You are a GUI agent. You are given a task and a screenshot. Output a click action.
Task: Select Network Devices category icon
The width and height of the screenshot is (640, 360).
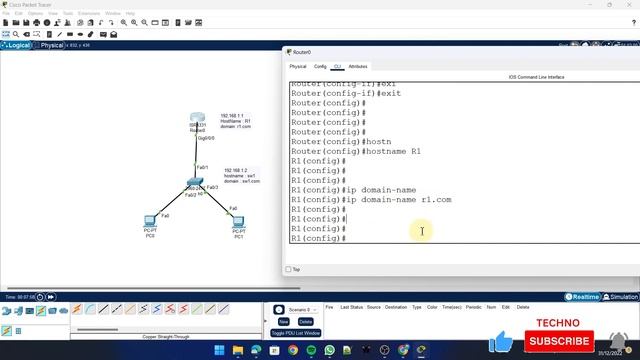(x=6, y=311)
